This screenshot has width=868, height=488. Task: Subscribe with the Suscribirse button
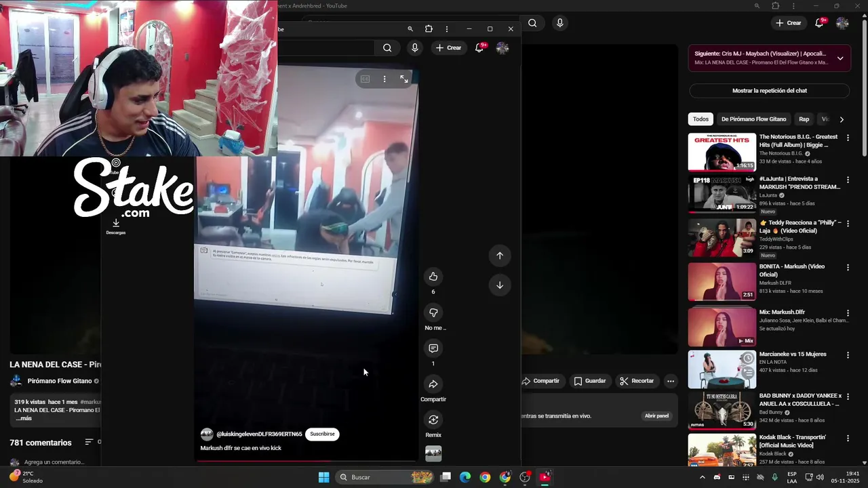click(322, 434)
